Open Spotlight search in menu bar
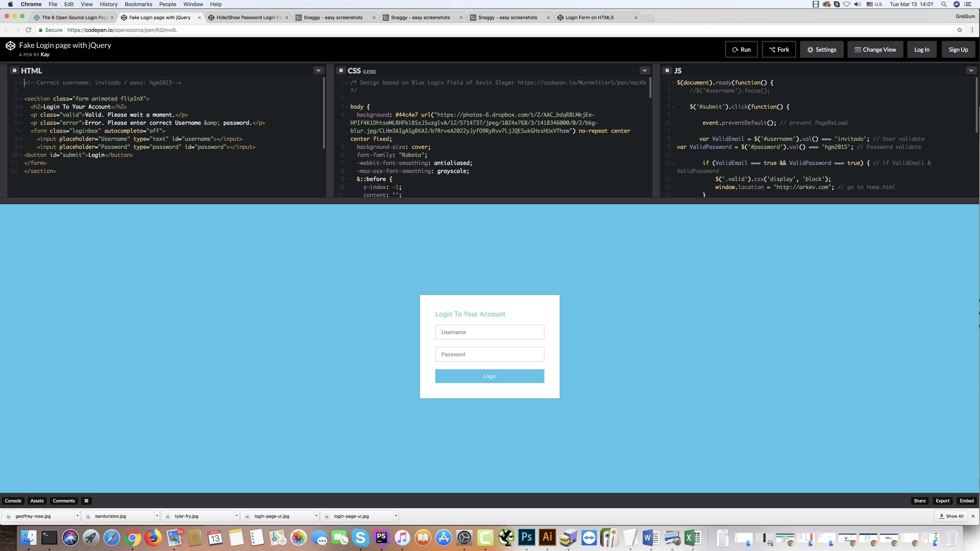 [944, 4]
